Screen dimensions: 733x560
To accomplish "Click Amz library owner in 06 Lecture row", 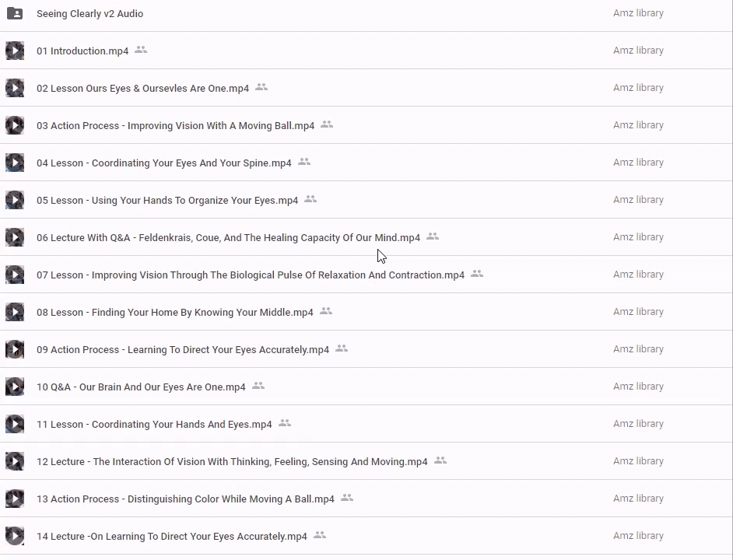I will point(638,237).
